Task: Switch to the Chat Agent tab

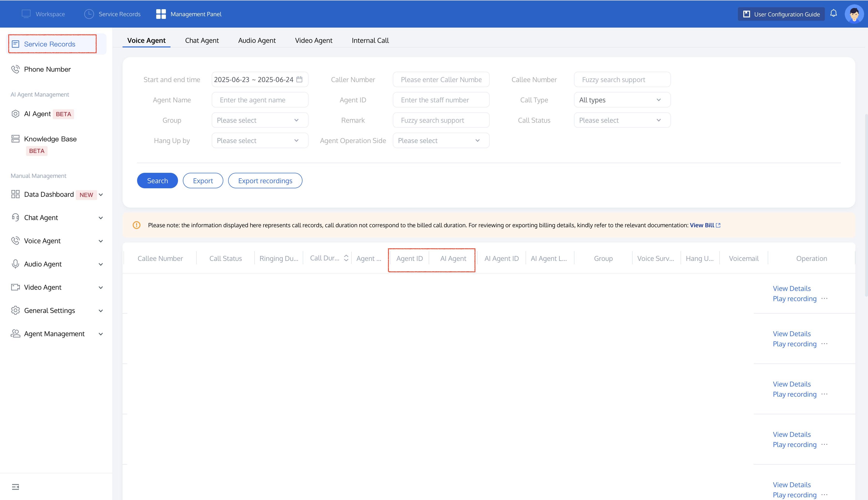Action: [202, 40]
